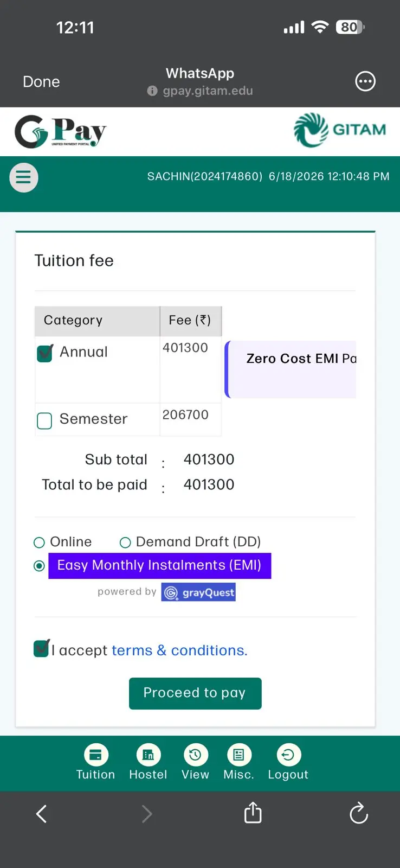Tap the Zero Cost EMI banner
Viewport: 400px width, 868px height.
(291, 369)
